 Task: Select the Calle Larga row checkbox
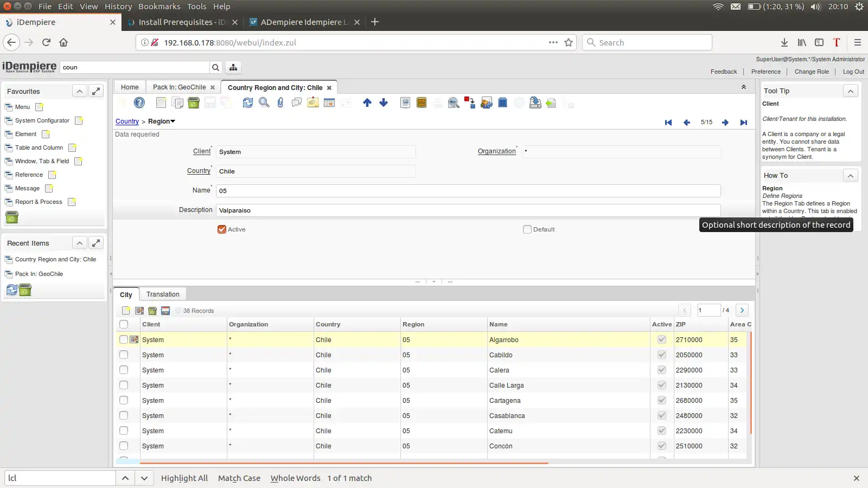[124, 385]
